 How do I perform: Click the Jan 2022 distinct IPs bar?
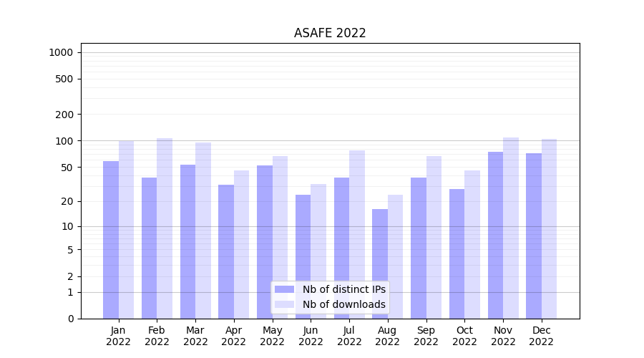click(111, 240)
